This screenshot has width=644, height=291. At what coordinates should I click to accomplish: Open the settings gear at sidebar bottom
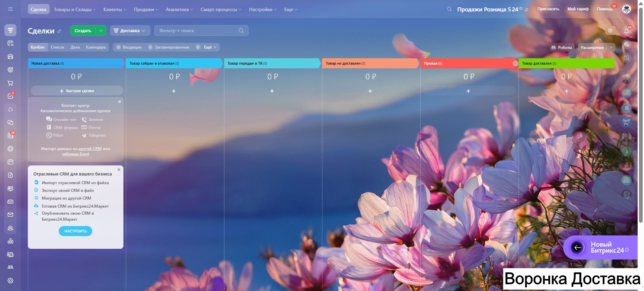(x=10, y=281)
